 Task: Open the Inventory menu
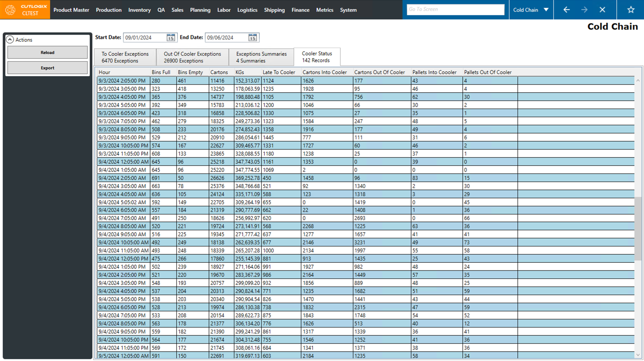(139, 10)
